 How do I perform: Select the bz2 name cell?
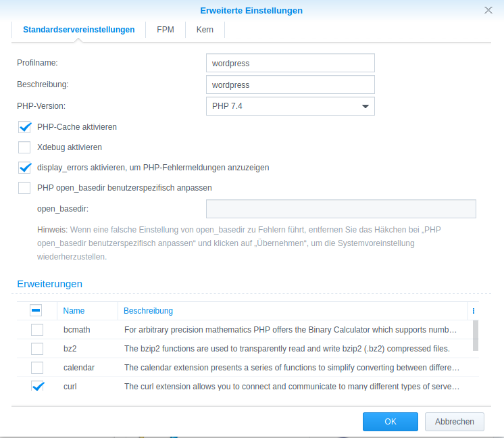coord(70,349)
